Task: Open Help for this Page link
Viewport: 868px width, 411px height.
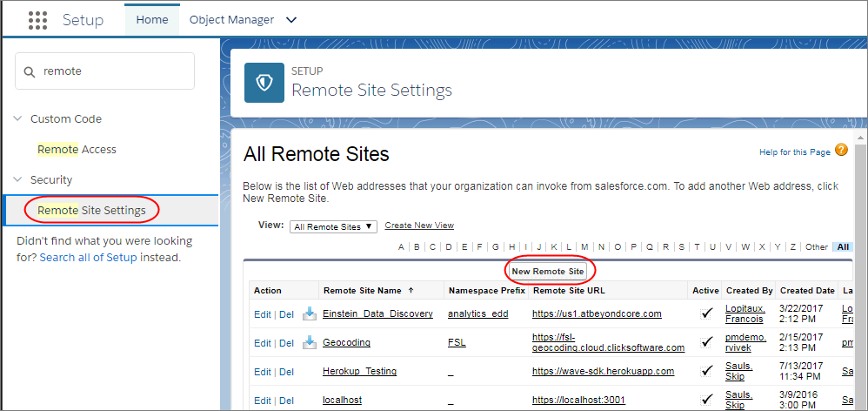Action: pos(795,152)
